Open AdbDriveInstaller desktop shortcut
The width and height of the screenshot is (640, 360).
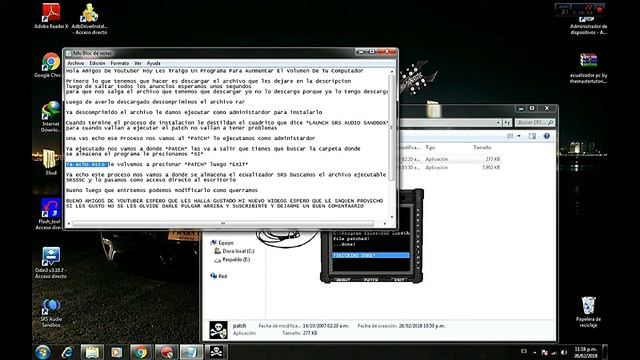point(89,18)
